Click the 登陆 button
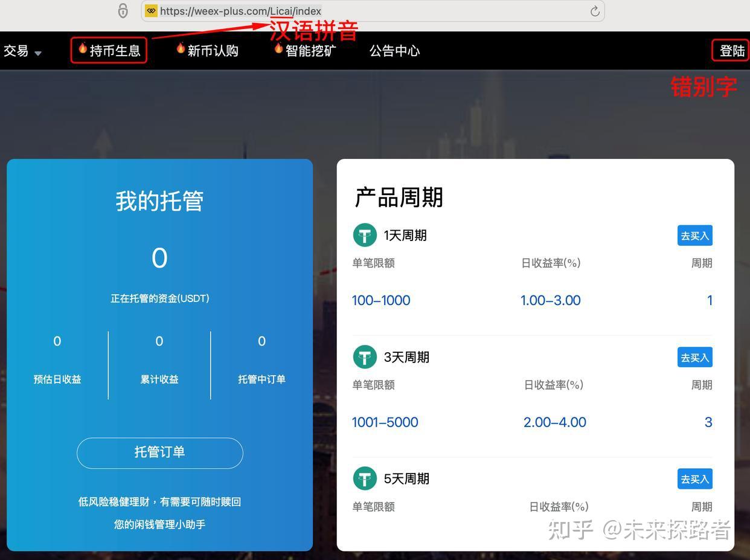 click(731, 51)
